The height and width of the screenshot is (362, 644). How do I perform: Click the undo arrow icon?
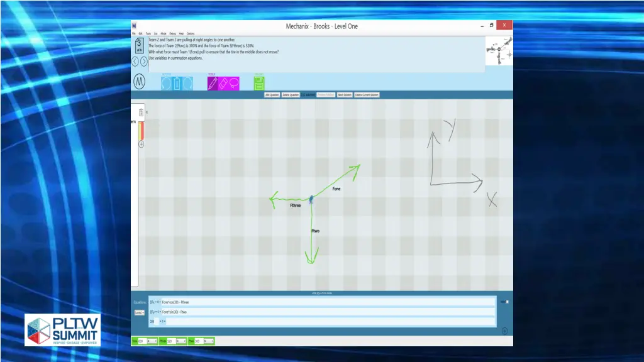[x=166, y=83]
